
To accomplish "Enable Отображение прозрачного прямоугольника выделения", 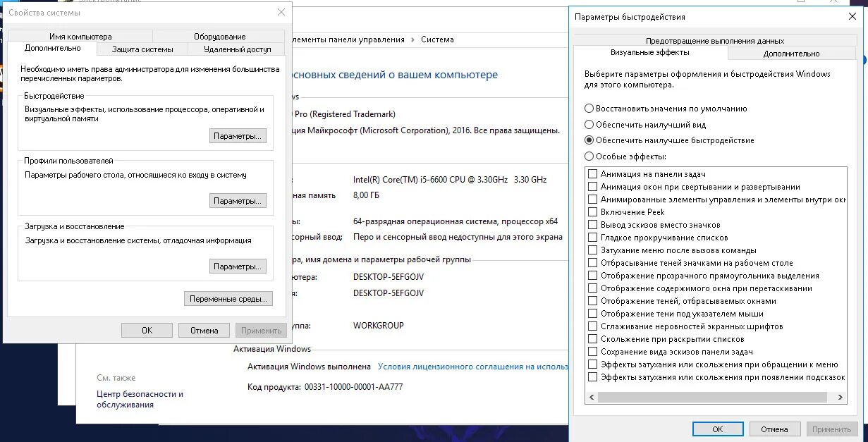I will pos(593,276).
